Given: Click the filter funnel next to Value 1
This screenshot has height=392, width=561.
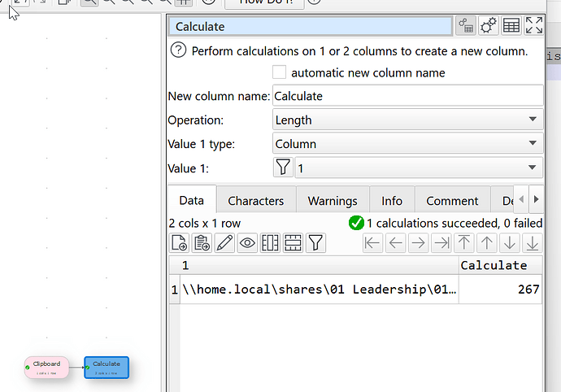Looking at the screenshot, I should (x=282, y=168).
